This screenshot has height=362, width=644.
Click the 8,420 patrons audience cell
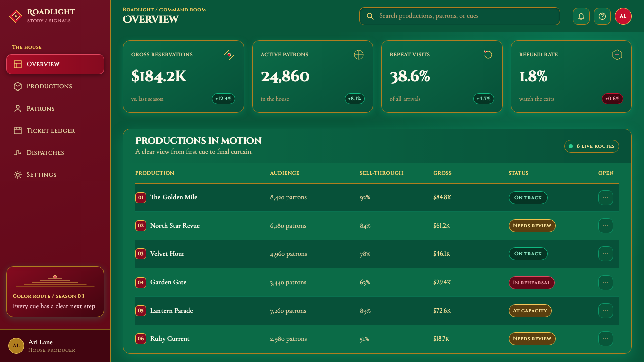[x=288, y=197]
